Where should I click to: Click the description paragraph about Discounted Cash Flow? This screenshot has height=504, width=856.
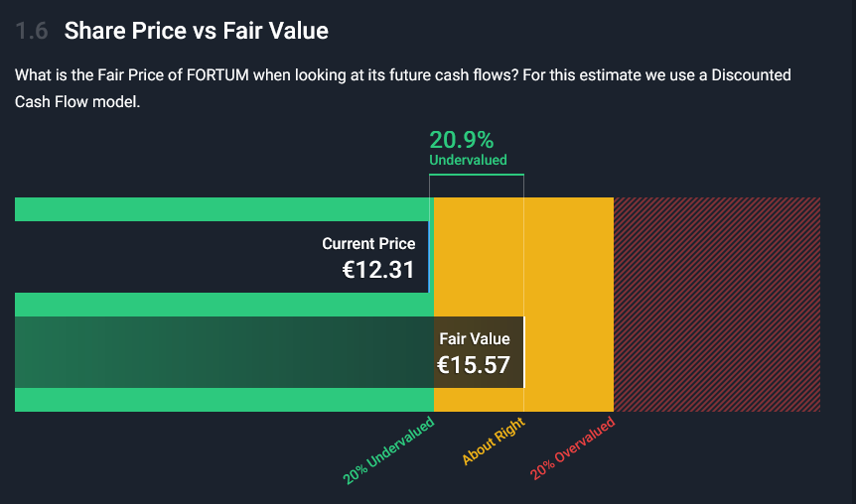pos(403,88)
